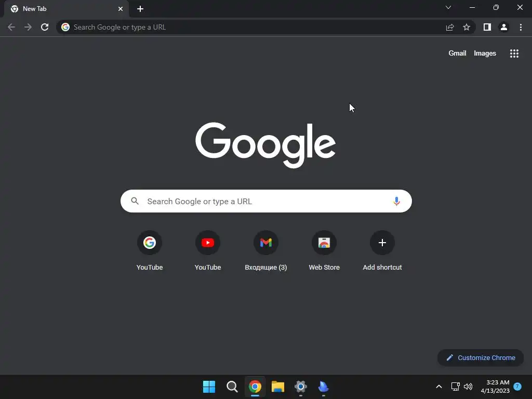532x399 pixels.
Task: Open the YouTube shortcut with Google icon
Action: pyautogui.click(x=150, y=251)
